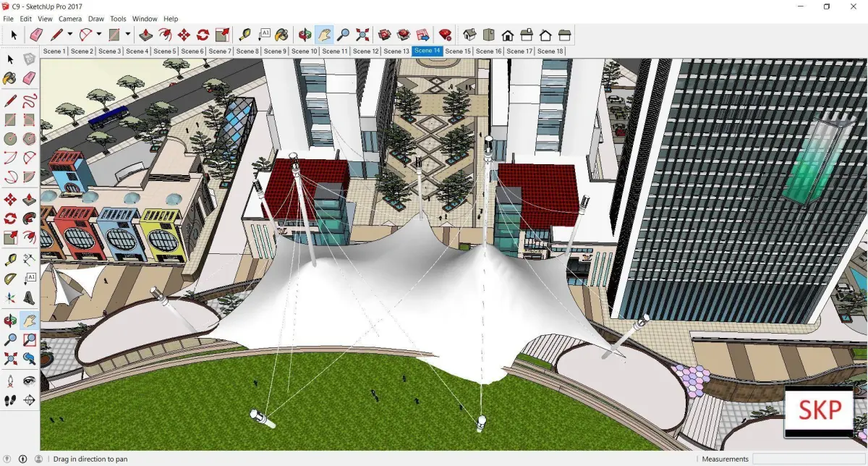Pick the Rotated Rectangle tool
The image size is (868, 466).
30,119
